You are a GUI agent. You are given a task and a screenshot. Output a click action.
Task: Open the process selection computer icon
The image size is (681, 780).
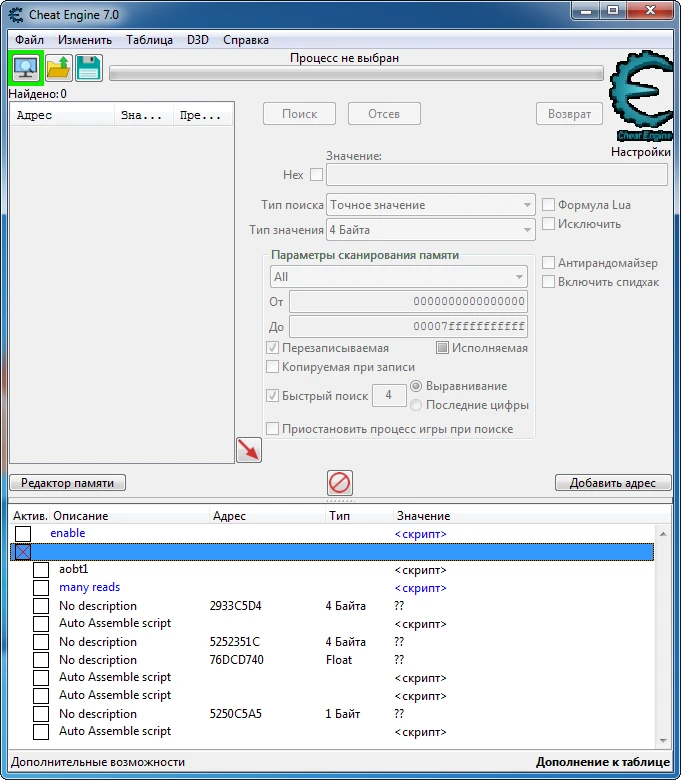[x=26, y=68]
